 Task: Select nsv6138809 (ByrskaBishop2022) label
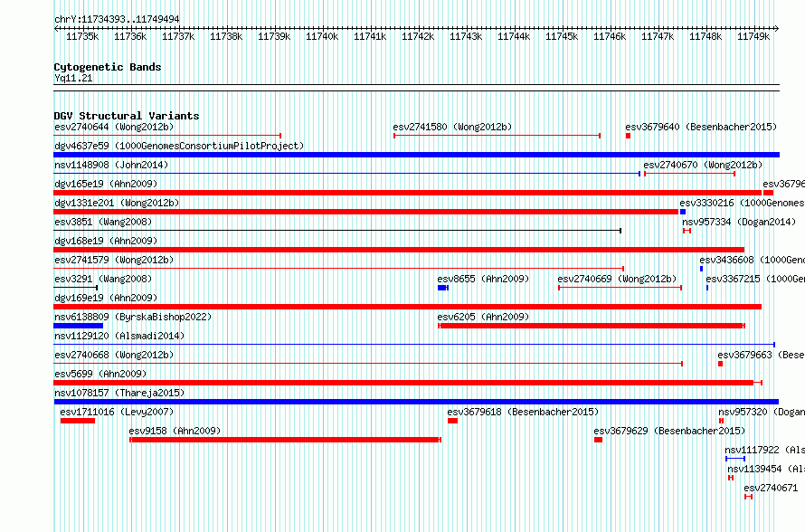pyautogui.click(x=133, y=317)
